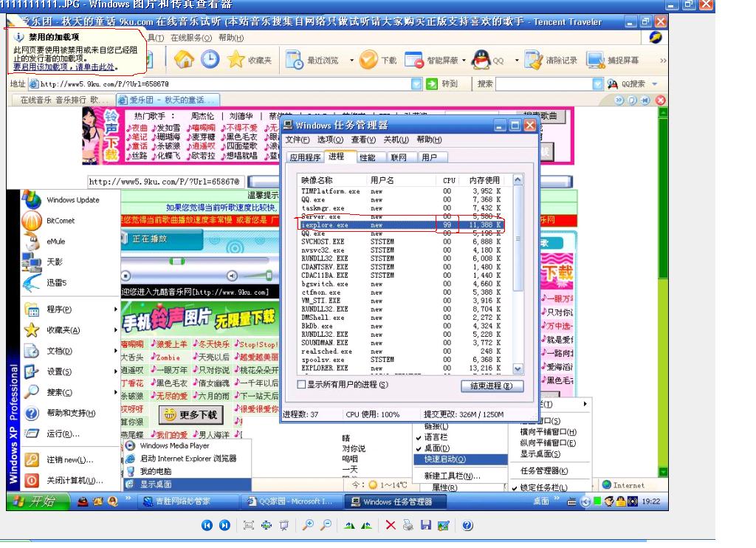Viewport: 756px width, 548px height.
Task: Select 任务管理器(K) in context menu
Action: (544, 470)
